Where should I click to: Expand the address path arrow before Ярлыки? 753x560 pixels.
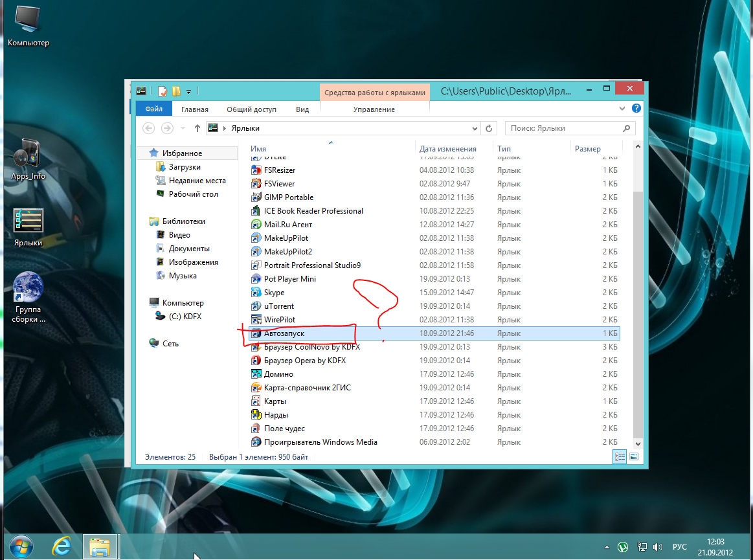click(224, 128)
